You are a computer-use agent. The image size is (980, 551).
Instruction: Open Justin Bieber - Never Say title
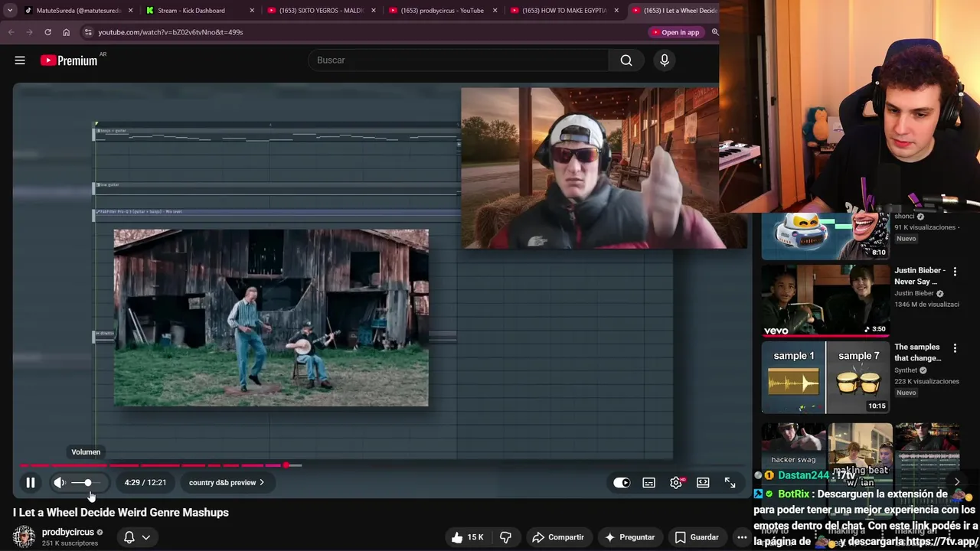921,275
